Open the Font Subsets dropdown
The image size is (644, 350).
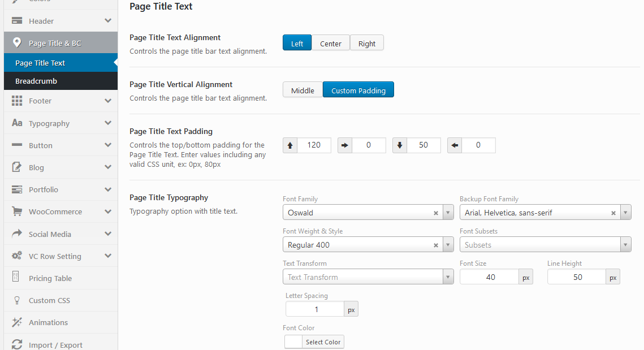(x=546, y=244)
